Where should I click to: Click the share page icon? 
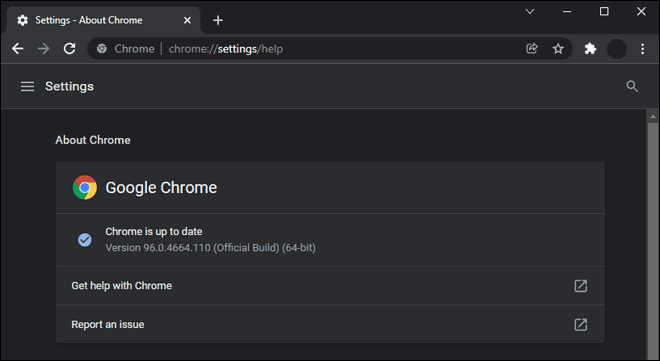532,49
